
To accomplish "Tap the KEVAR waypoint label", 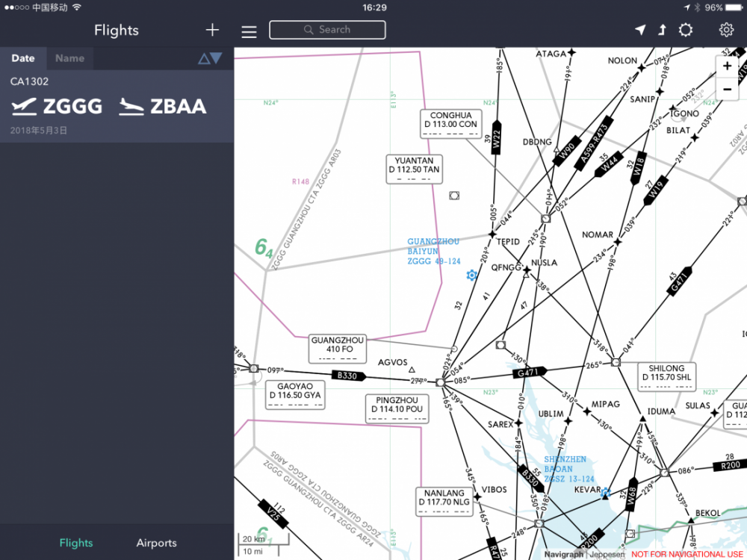I will click(x=587, y=489).
